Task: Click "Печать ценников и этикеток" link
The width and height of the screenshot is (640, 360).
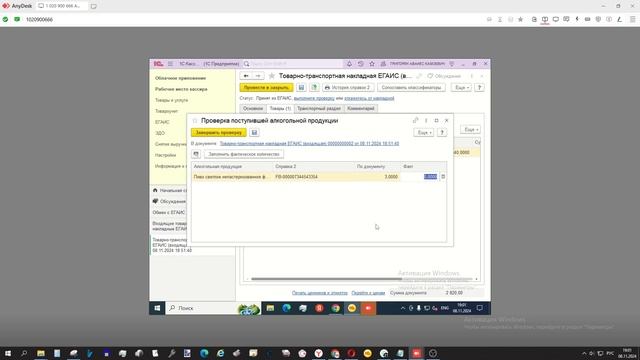Action: 320,293
